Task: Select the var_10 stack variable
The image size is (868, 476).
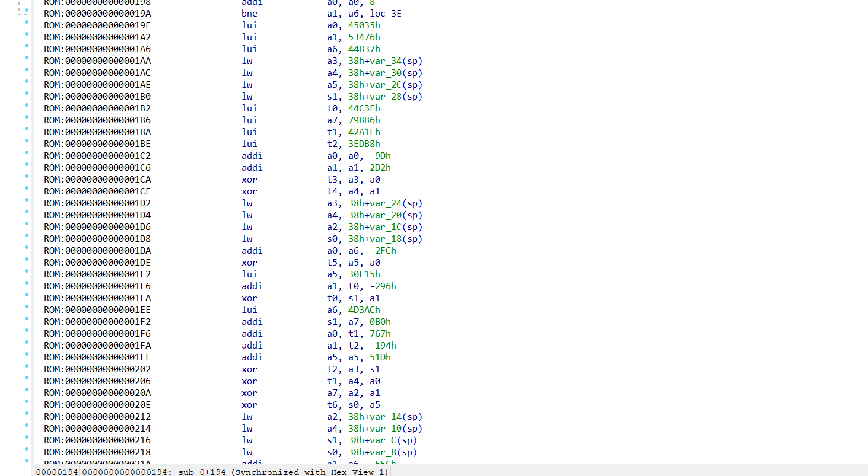Action: pyautogui.click(x=385, y=429)
